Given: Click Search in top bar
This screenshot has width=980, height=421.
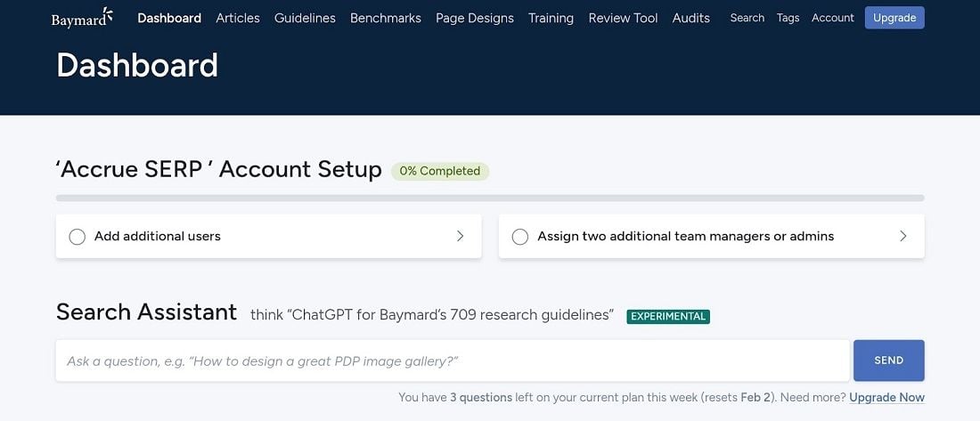Looking at the screenshot, I should 747,18.
